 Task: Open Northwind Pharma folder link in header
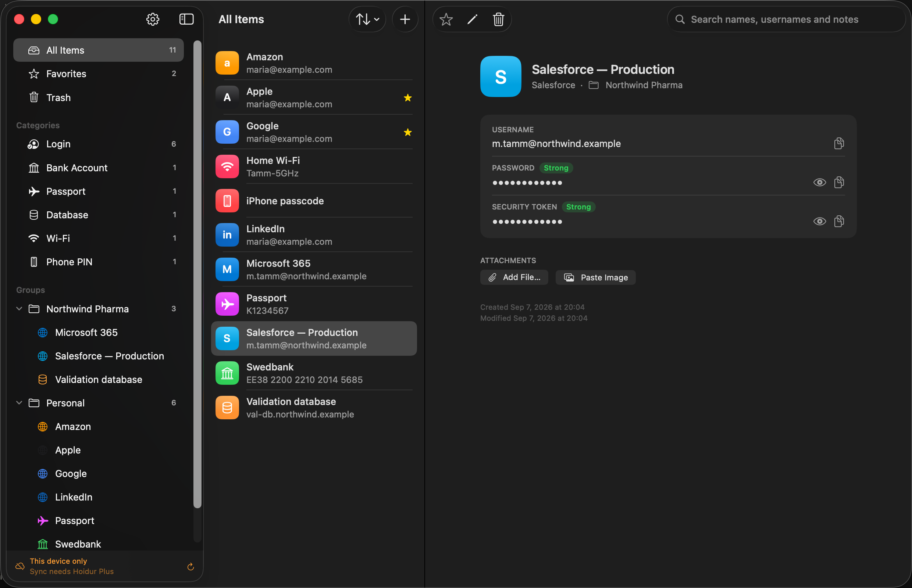tap(635, 85)
